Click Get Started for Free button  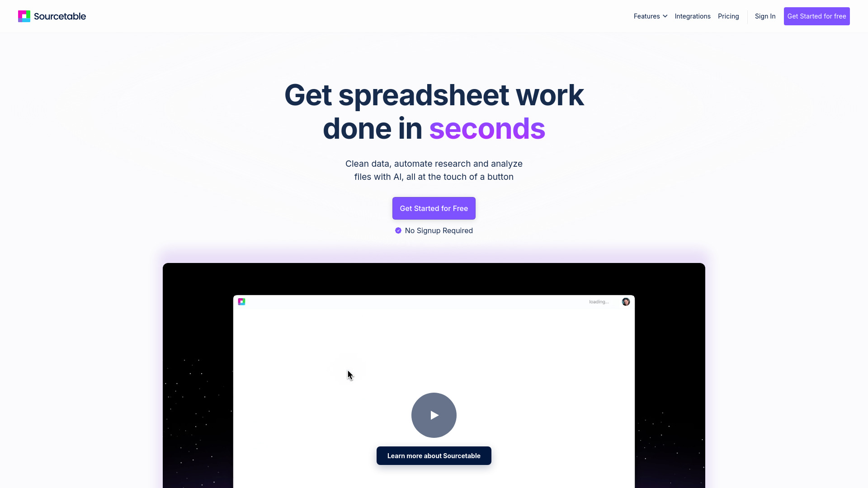click(434, 208)
